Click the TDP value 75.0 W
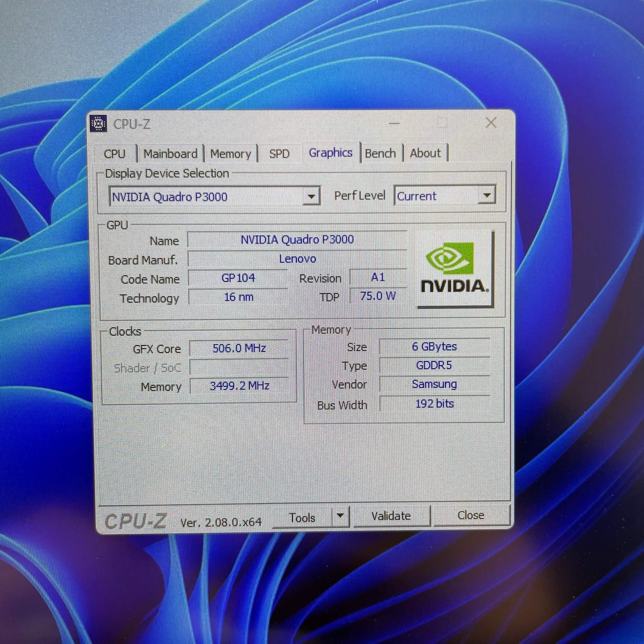644x644 pixels. [x=378, y=296]
